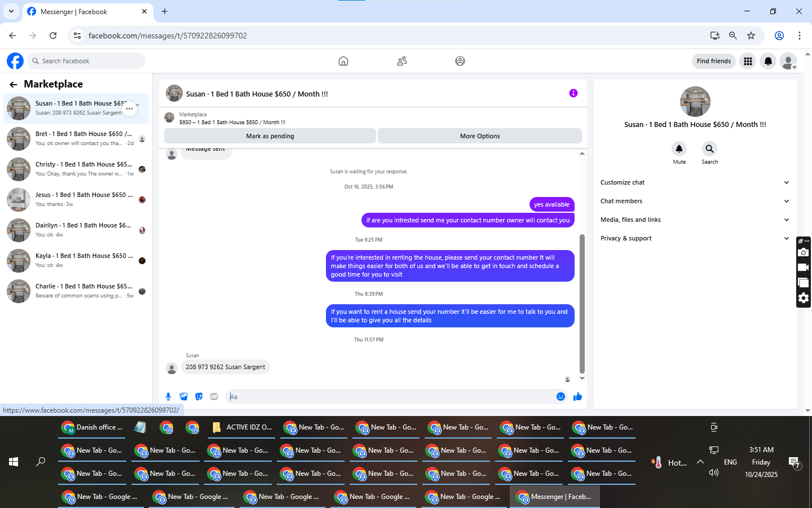
Task: Send a voice clip with microphone icon
Action: (168, 397)
